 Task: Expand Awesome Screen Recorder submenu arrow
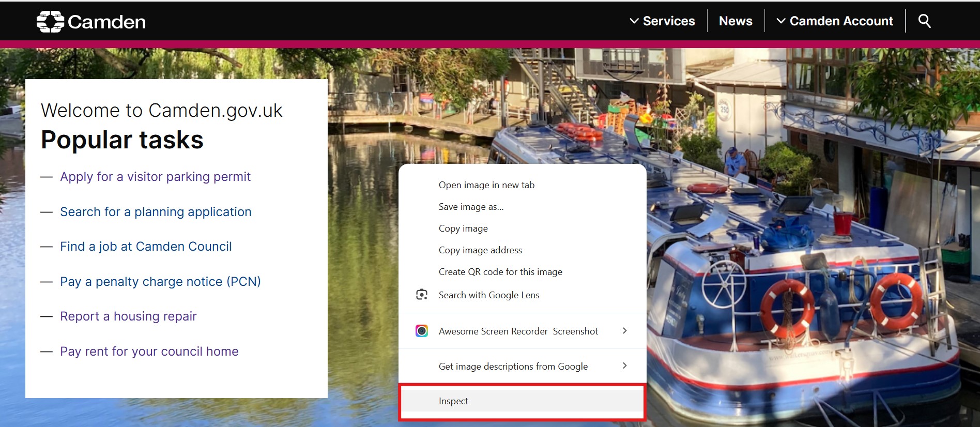[x=625, y=331]
